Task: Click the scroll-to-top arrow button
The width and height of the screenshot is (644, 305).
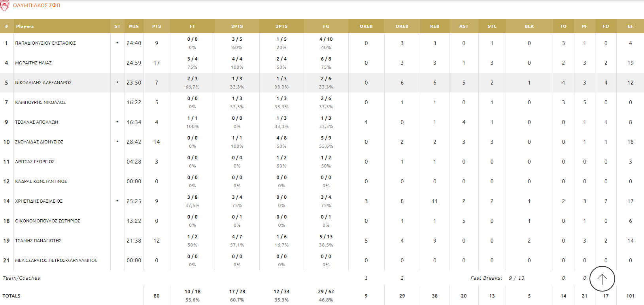Action: pos(602,279)
